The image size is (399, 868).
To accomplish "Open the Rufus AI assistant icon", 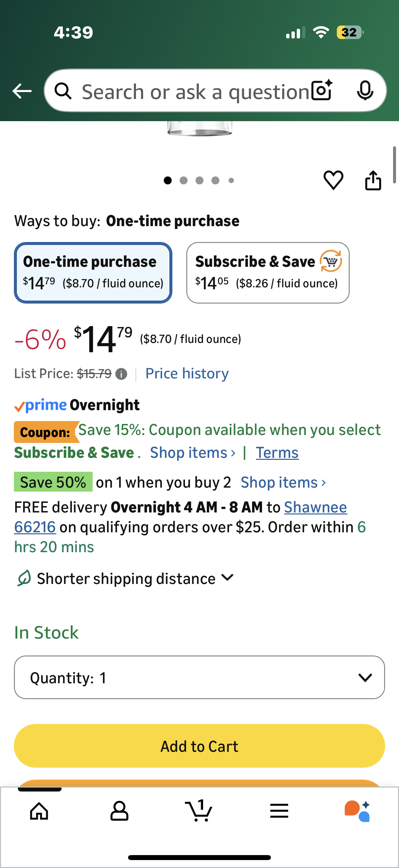I will click(358, 810).
